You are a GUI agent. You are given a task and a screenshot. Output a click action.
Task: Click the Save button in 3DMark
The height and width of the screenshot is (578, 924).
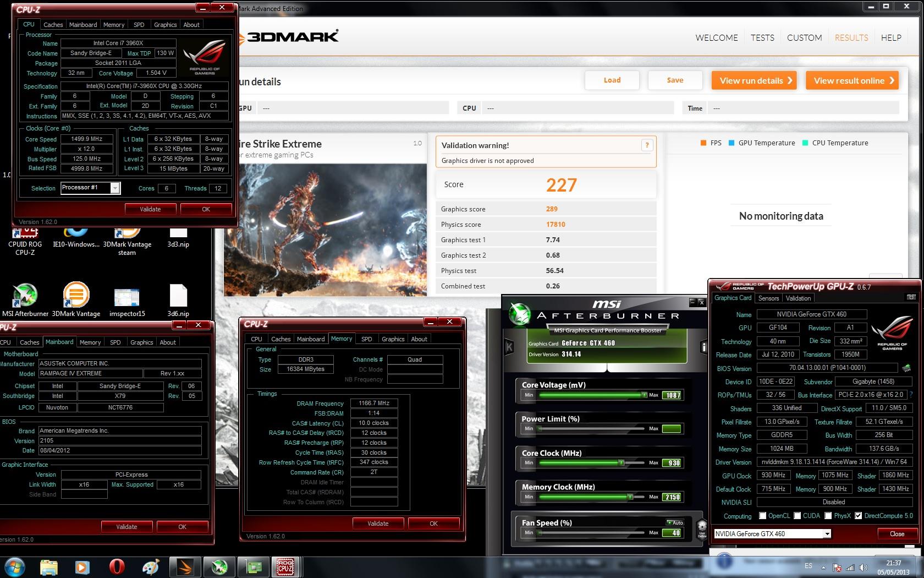point(675,80)
